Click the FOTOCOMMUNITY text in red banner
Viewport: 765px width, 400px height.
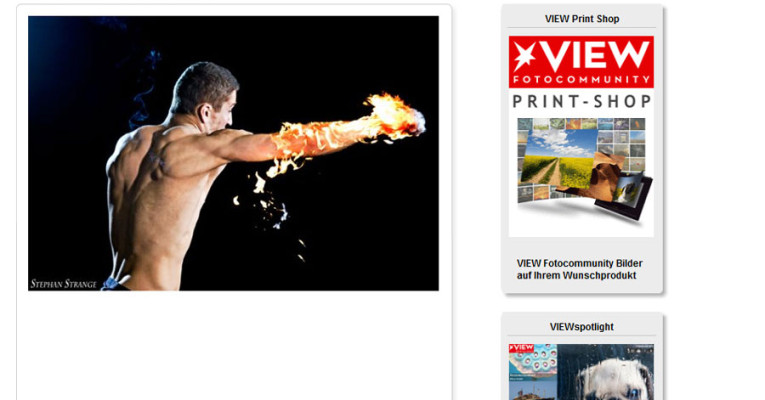point(582,79)
